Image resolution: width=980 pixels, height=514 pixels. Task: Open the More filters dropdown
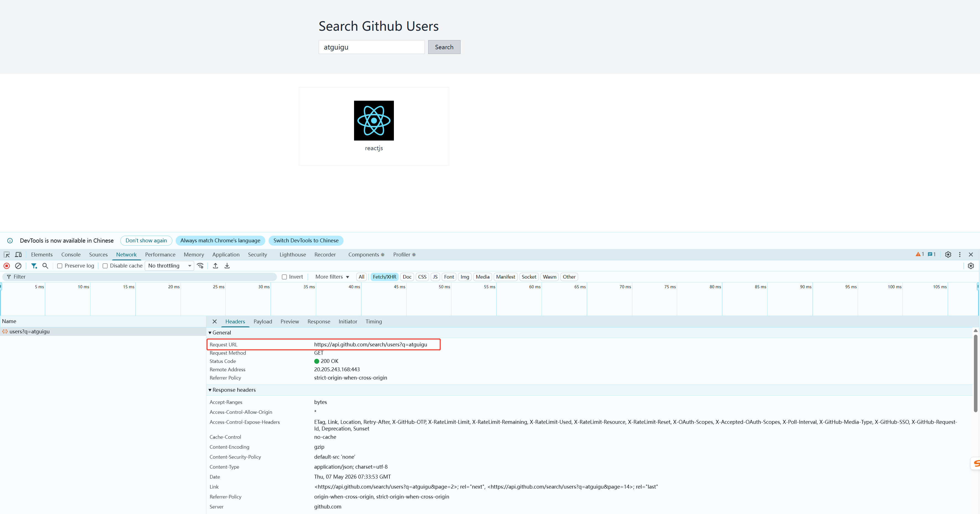coord(332,277)
